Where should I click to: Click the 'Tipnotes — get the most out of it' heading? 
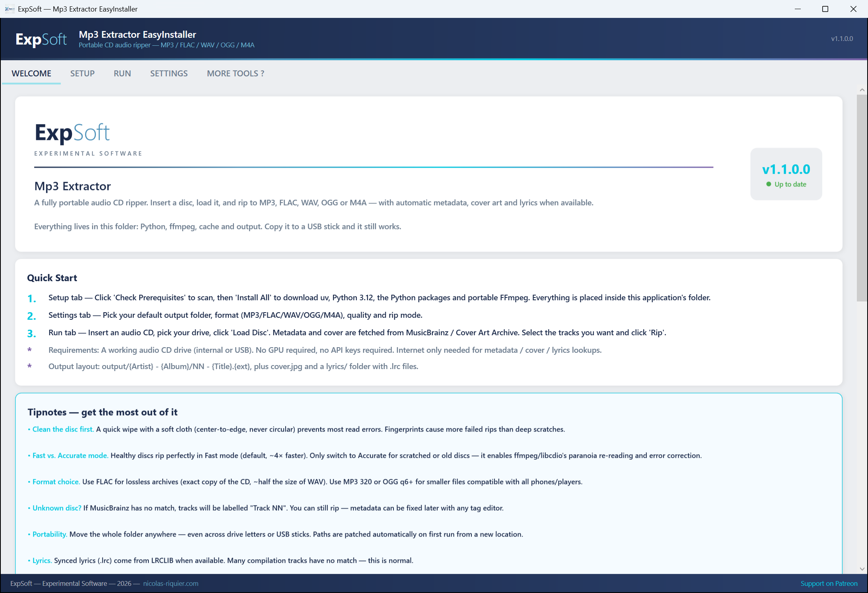pos(103,412)
